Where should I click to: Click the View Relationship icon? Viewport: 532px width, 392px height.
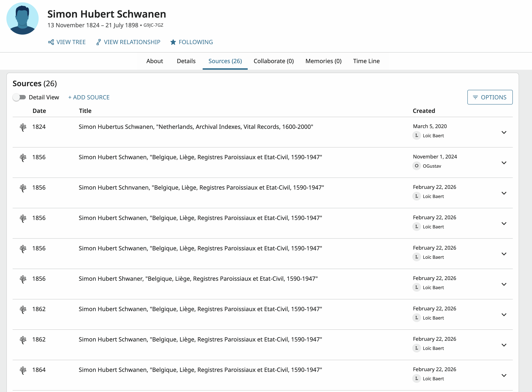pos(98,42)
